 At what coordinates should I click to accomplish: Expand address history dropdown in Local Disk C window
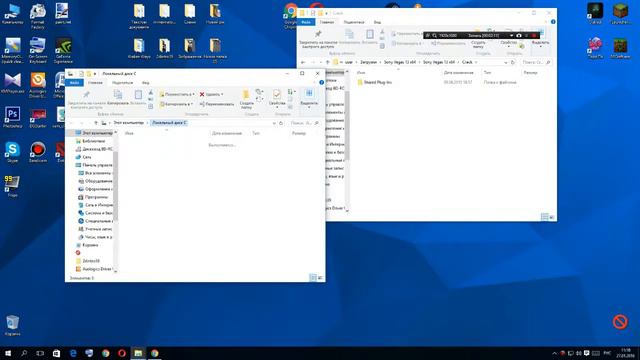click(274, 123)
